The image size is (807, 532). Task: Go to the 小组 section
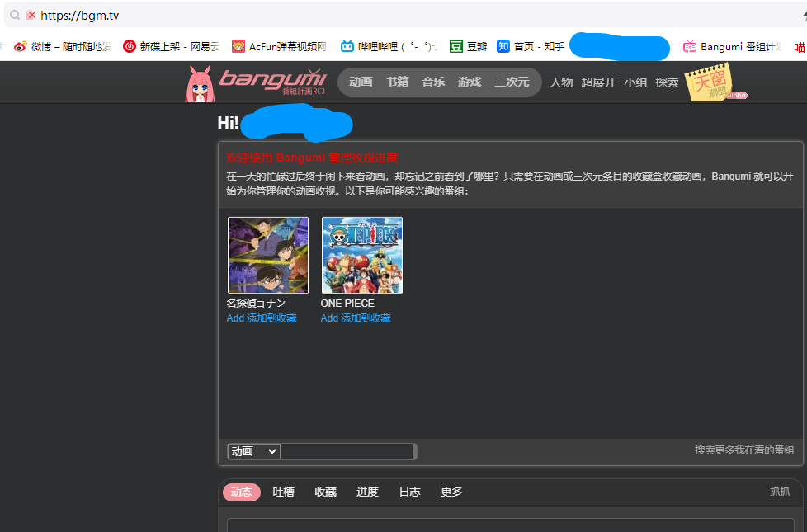(x=635, y=82)
